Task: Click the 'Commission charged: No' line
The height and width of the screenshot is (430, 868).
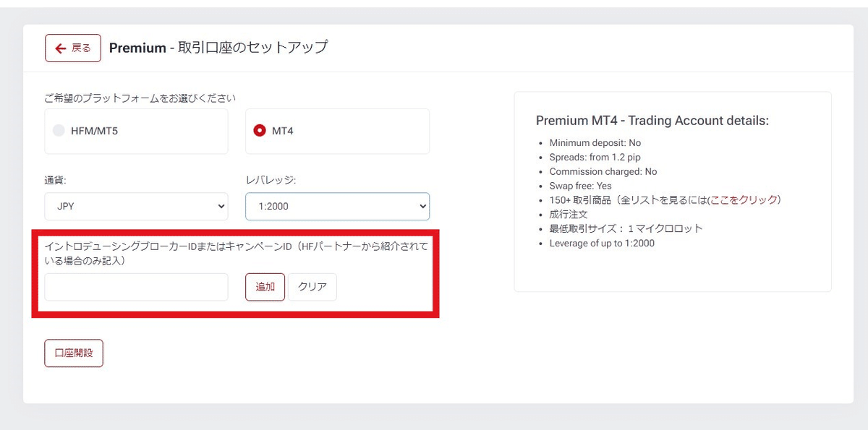Action: (603, 171)
